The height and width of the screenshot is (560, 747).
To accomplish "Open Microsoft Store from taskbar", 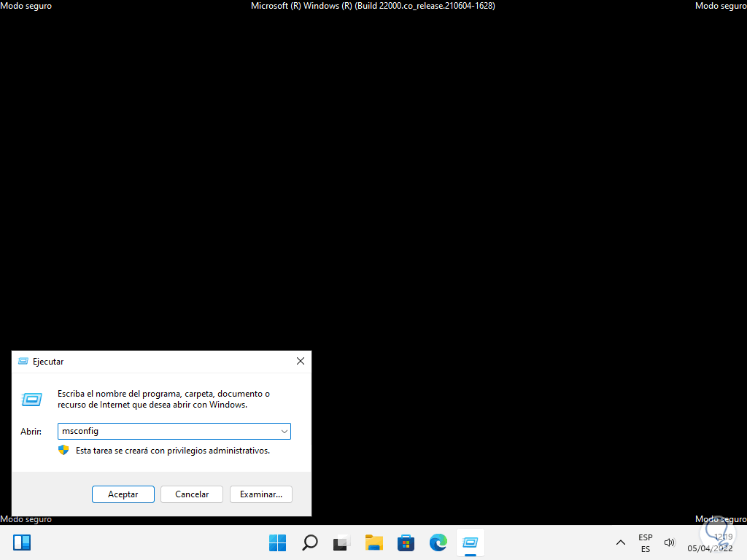I will 406,542.
